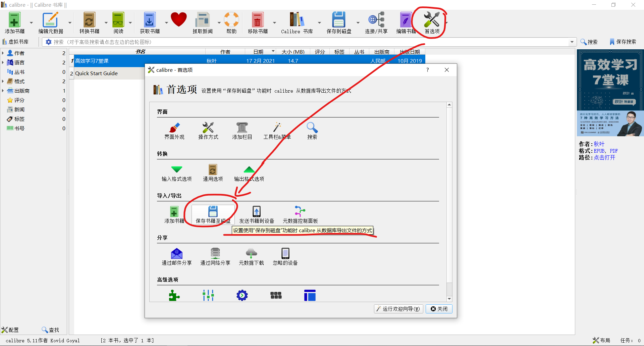Open the 元数据控制面板 preferences icon
This screenshot has width=644, height=346.
300,214
